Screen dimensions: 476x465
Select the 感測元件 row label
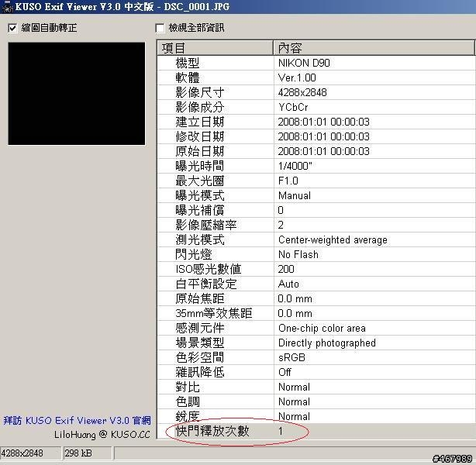tap(199, 328)
